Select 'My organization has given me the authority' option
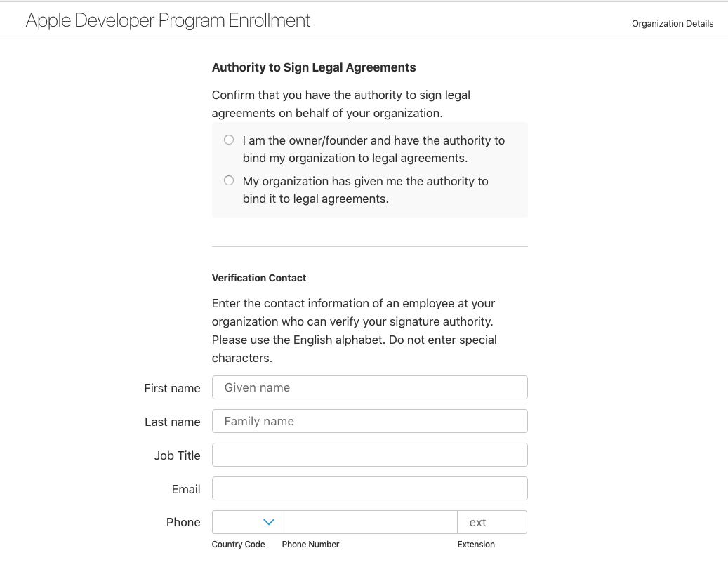This screenshot has width=728, height=574. click(229, 180)
